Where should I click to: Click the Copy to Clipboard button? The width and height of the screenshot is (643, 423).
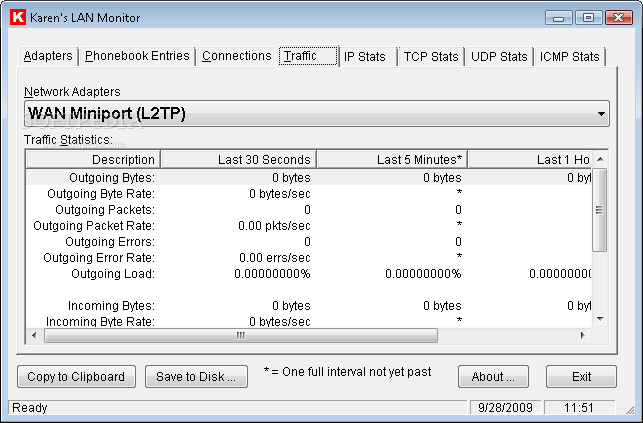click(x=76, y=377)
